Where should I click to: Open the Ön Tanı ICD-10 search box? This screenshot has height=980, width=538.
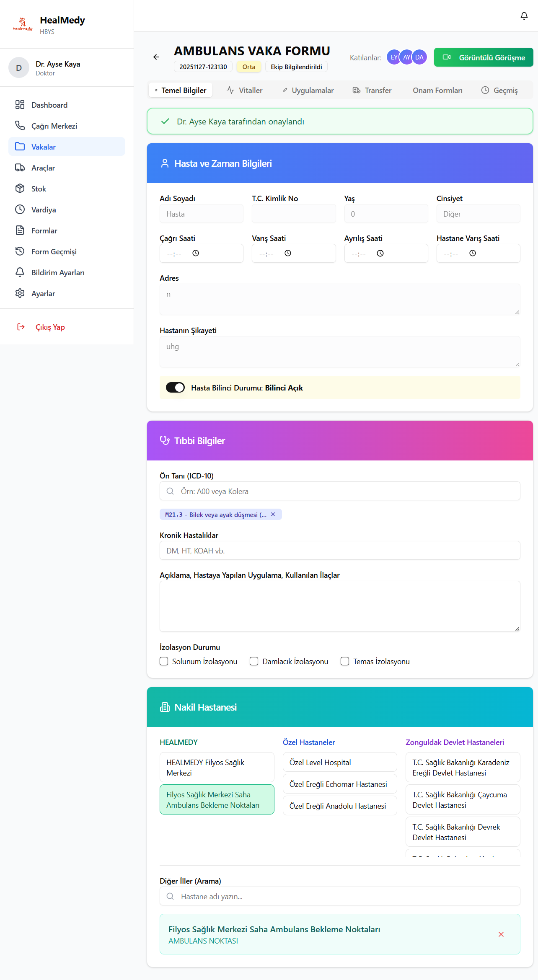[339, 491]
